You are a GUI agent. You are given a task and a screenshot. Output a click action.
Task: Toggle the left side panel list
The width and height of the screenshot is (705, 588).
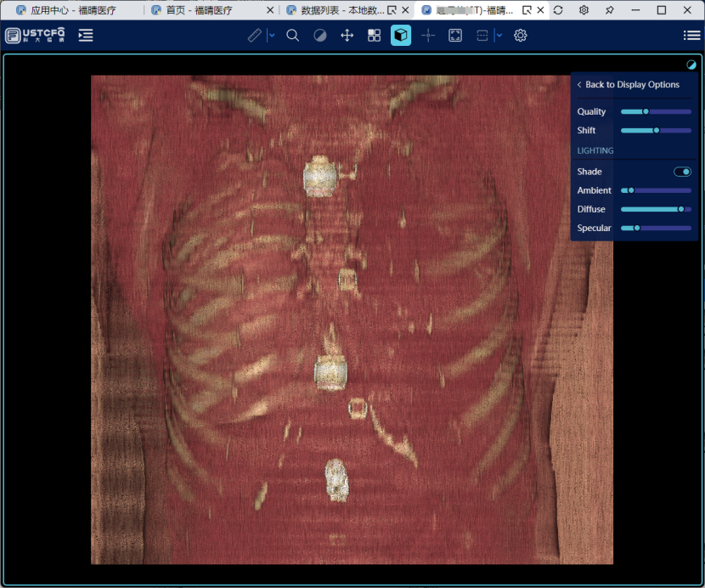pyautogui.click(x=86, y=36)
